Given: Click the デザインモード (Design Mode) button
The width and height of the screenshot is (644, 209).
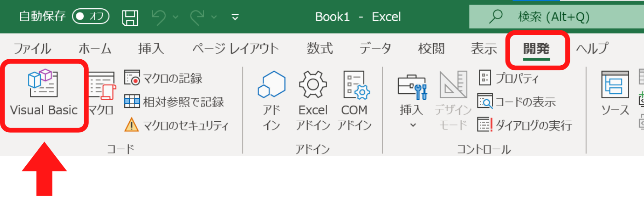Looking at the screenshot, I should tap(453, 100).
